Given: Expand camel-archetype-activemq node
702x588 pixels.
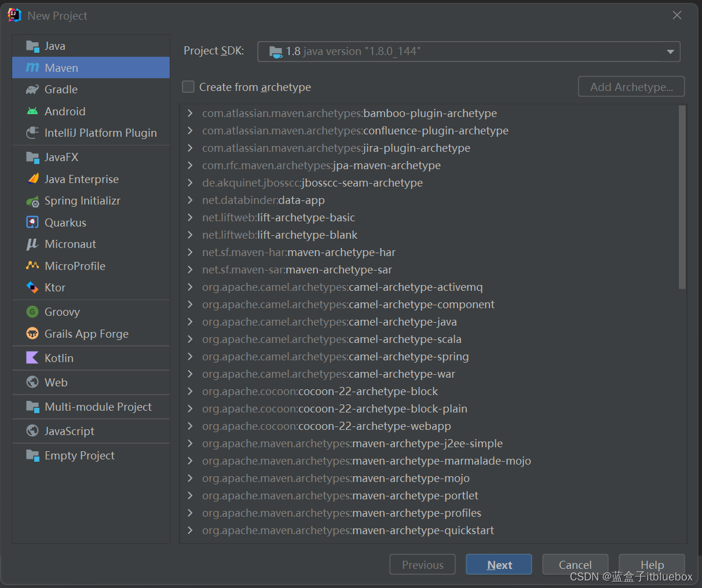Looking at the screenshot, I should click(190, 287).
